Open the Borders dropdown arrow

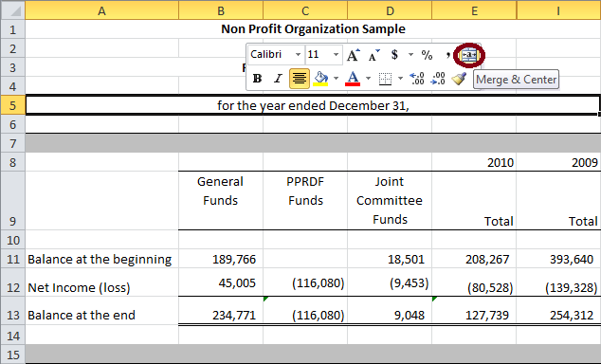[x=400, y=79]
